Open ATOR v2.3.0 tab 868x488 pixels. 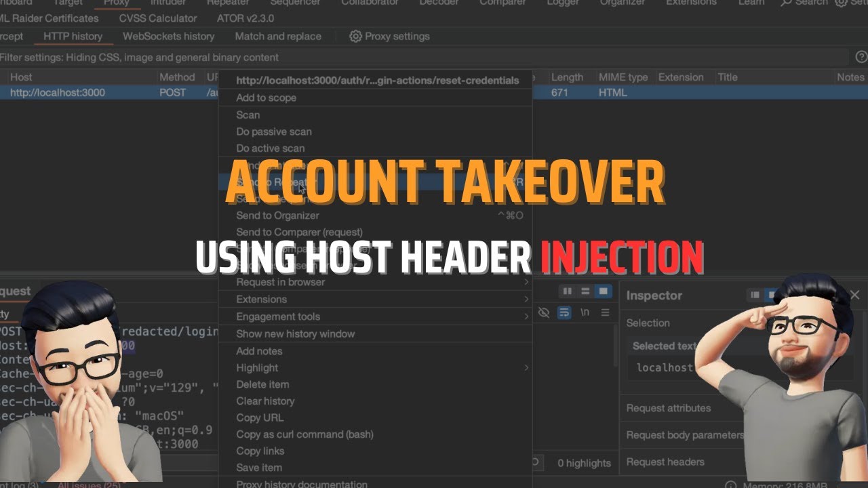coord(245,18)
